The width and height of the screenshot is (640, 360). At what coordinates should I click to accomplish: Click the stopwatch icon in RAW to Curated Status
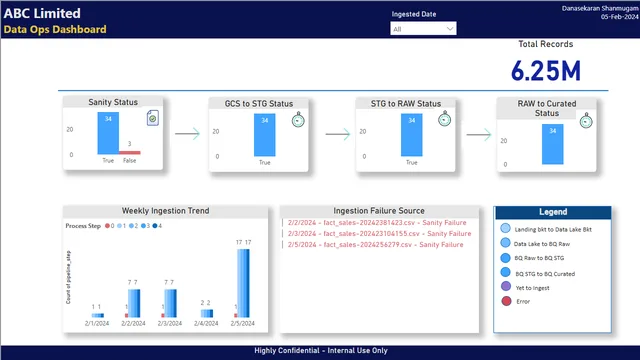point(586,121)
